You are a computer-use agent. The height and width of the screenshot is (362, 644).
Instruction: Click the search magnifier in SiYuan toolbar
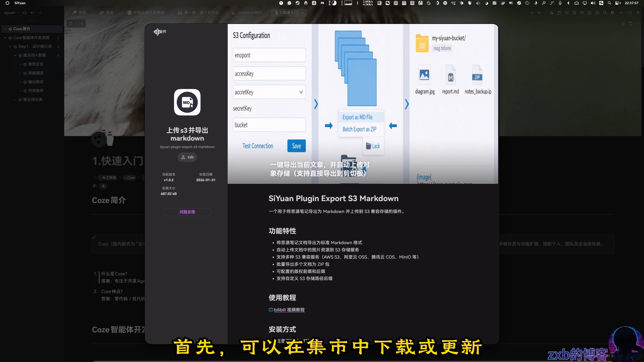[605, 13]
